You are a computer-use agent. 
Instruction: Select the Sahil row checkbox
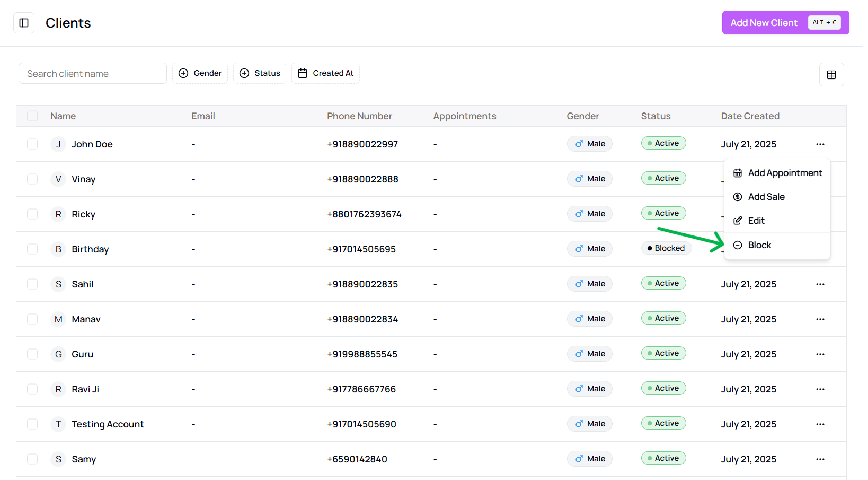point(32,284)
